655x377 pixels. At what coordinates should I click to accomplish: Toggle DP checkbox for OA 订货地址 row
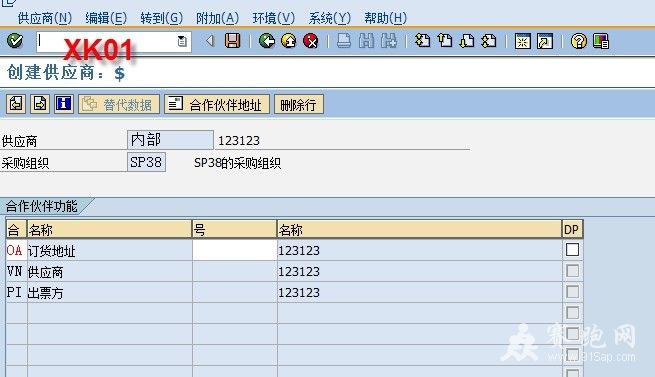572,250
